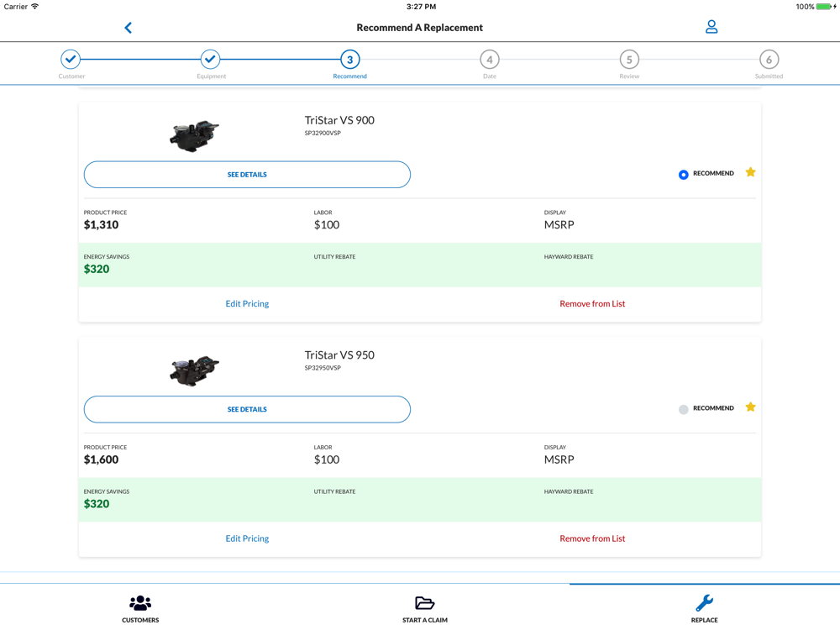Open TriStar VS 900 pump thumbnail

[x=195, y=136]
